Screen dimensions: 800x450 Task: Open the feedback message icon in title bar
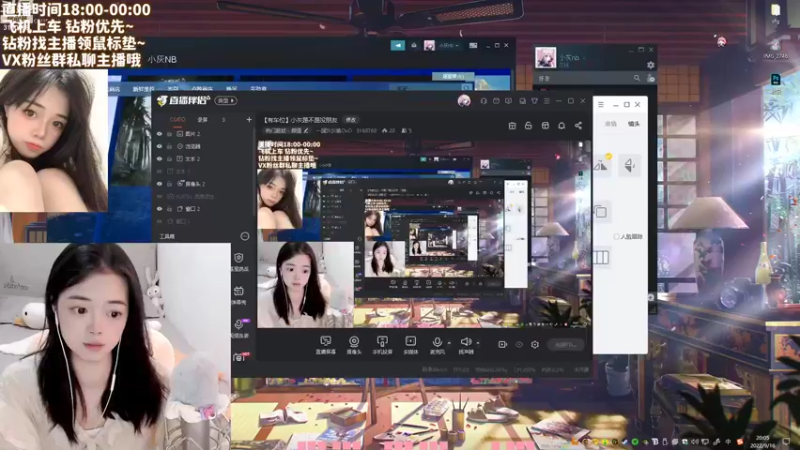[509, 101]
